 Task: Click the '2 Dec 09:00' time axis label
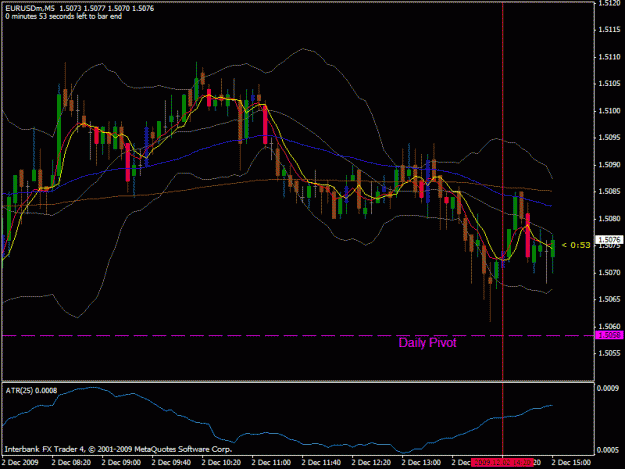click(121, 463)
